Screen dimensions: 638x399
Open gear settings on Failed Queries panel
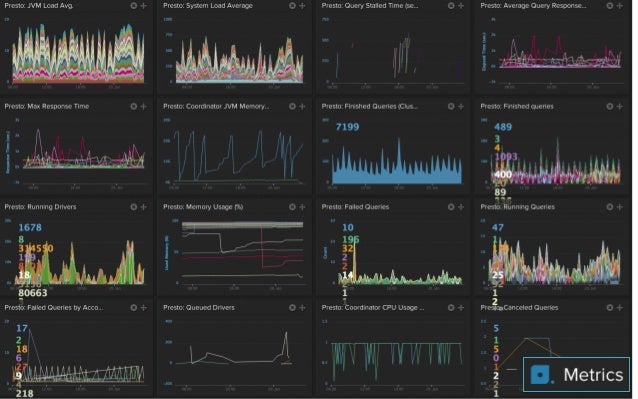451,207
